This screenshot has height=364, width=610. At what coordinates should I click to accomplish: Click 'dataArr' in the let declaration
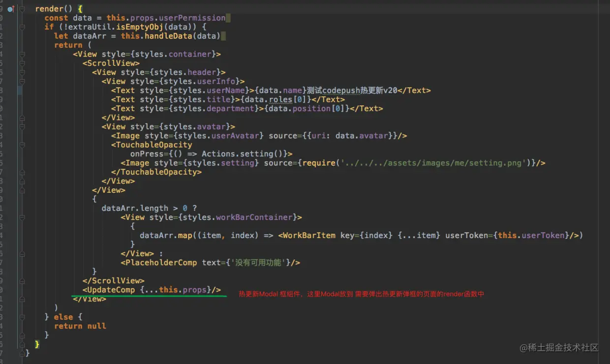90,36
